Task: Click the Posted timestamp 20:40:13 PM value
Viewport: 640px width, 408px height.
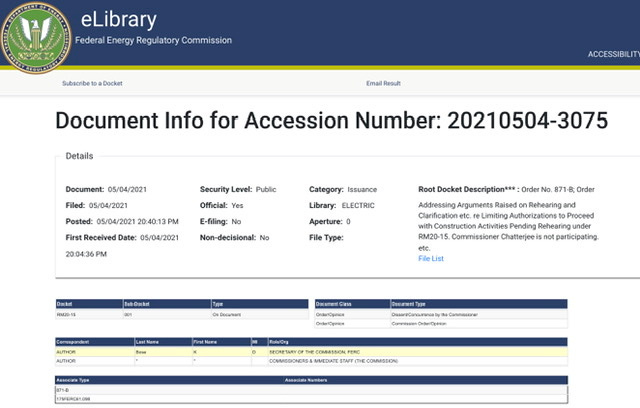Action: click(138, 222)
